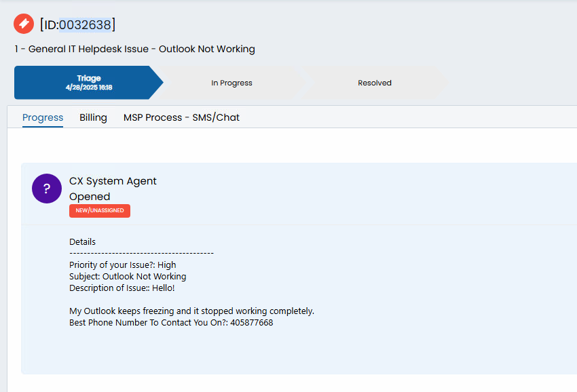Click the Opened action label

[90, 197]
